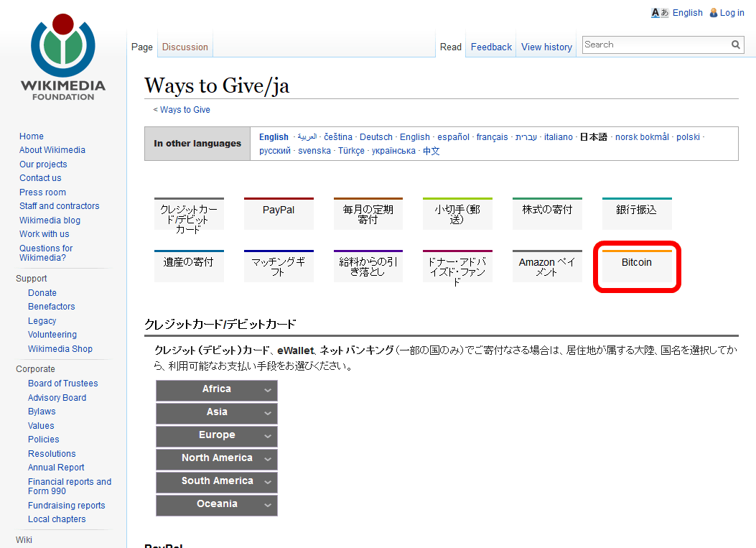Open Fundraising reports link
756x548 pixels.
click(67, 506)
